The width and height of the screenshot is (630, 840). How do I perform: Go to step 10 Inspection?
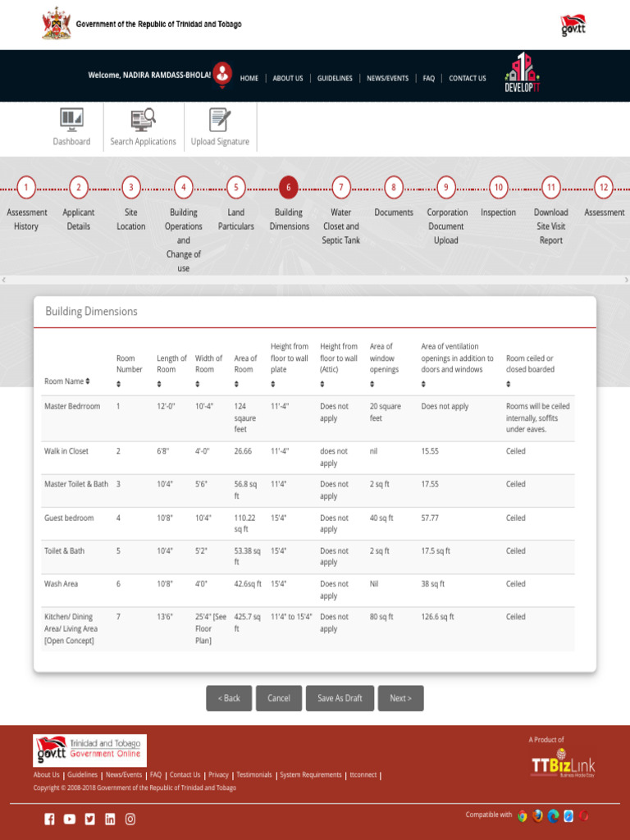point(499,188)
